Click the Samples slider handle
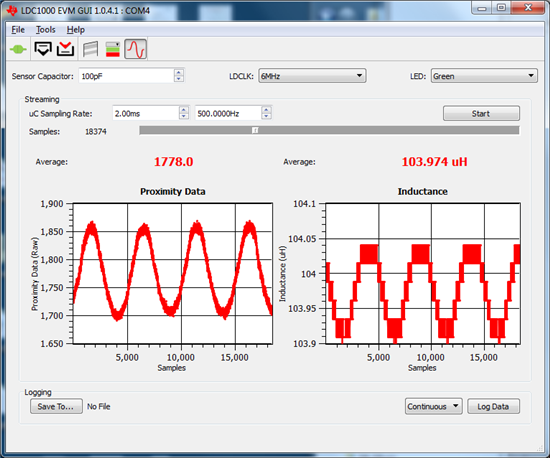 255,130
